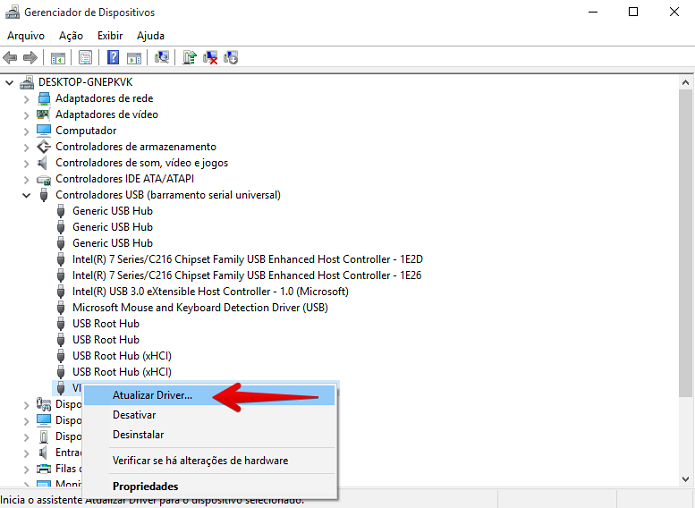
Task: Click the IDE ATA/ATAPI controllers icon
Action: pos(43,179)
